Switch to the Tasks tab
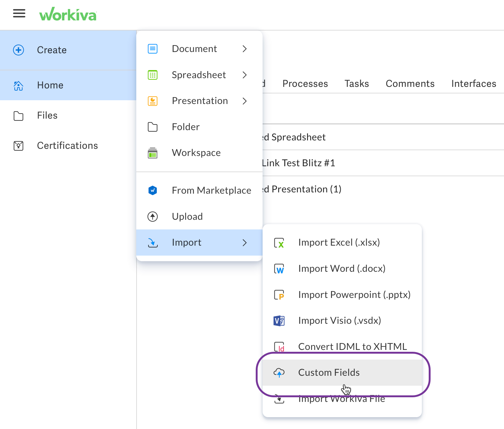504x429 pixels. click(x=357, y=84)
